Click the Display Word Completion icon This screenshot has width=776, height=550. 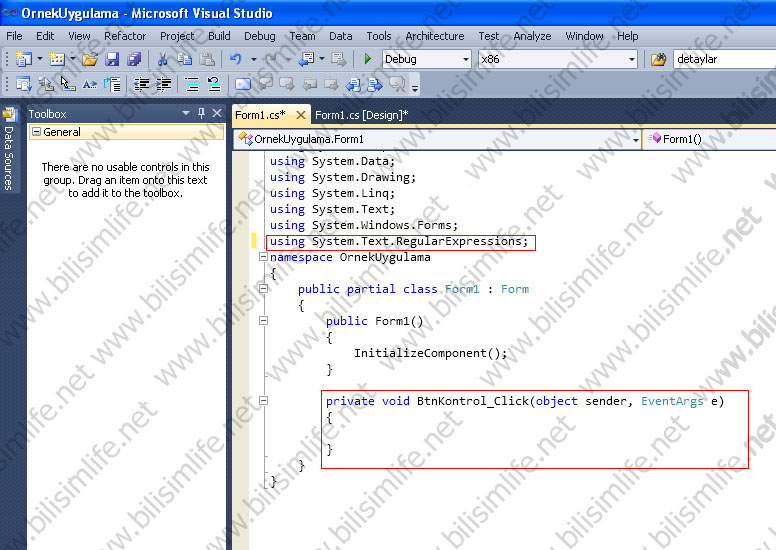(89, 85)
